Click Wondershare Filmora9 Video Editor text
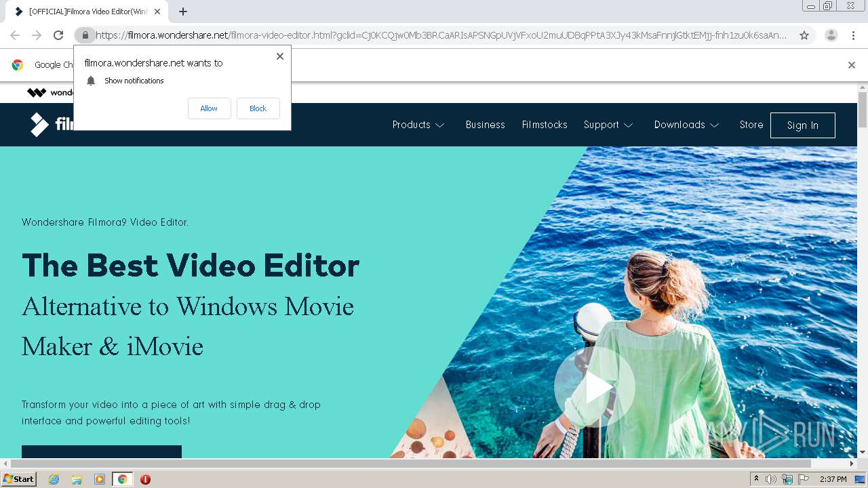This screenshot has width=868, height=488. (x=105, y=222)
